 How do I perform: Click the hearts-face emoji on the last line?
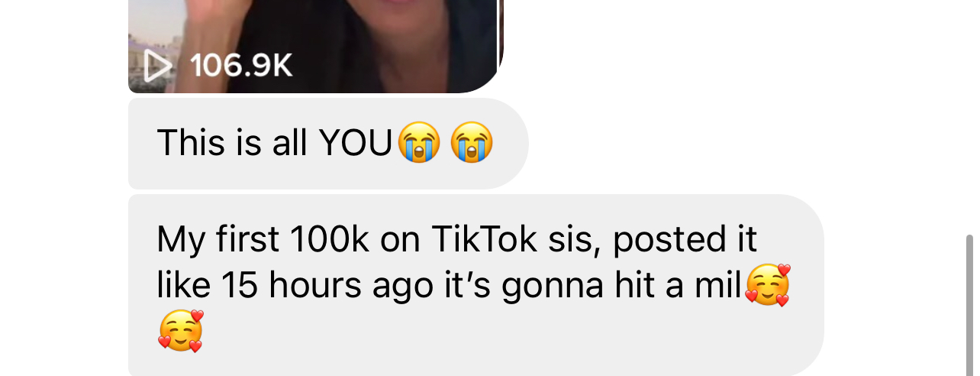(x=182, y=332)
